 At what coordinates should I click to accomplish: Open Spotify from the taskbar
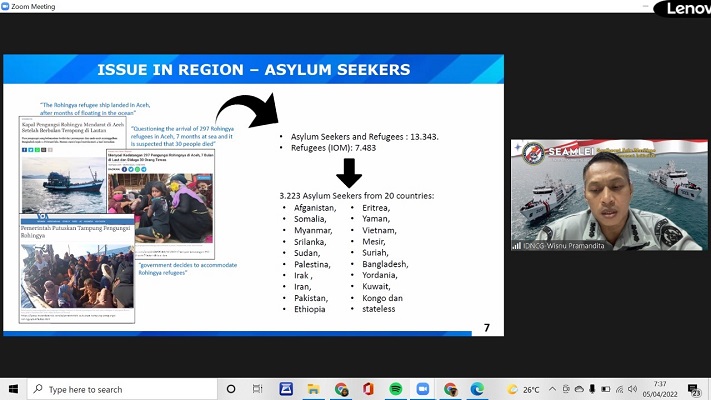click(x=395, y=389)
